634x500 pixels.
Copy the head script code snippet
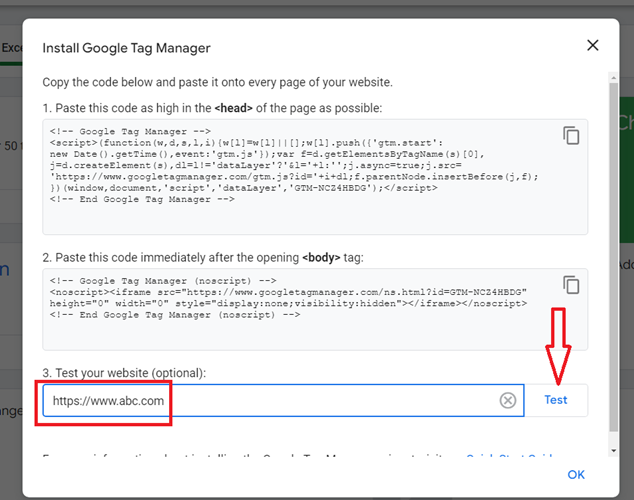click(571, 135)
